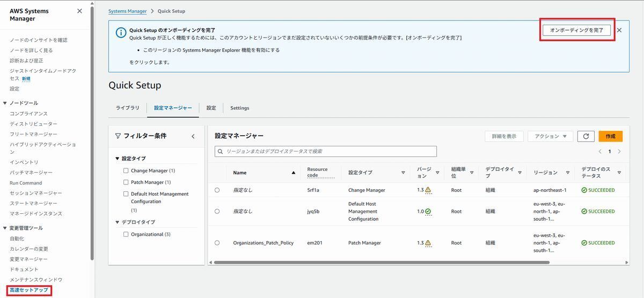Click the オンボーディングを完了 button
This screenshot has width=644, height=298.
[x=577, y=30]
